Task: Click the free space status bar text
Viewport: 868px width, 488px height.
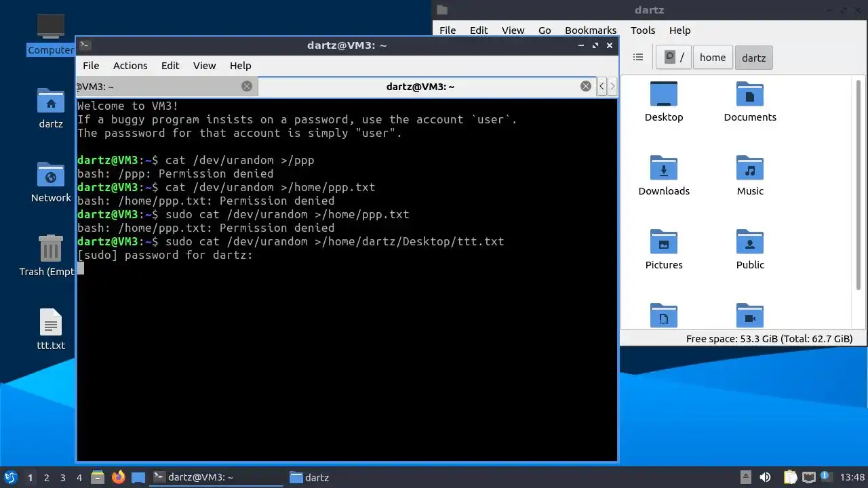Action: (769, 339)
